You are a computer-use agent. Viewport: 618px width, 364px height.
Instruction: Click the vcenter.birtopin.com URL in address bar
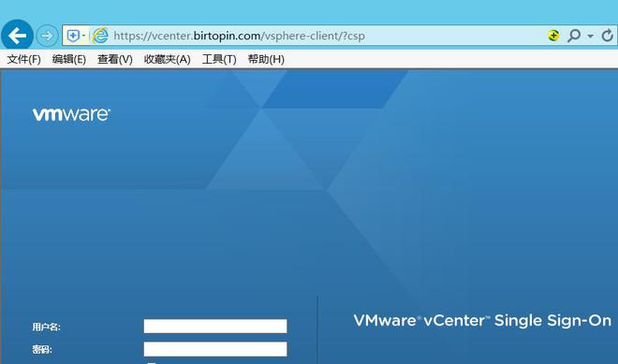pyautogui.click(x=239, y=36)
